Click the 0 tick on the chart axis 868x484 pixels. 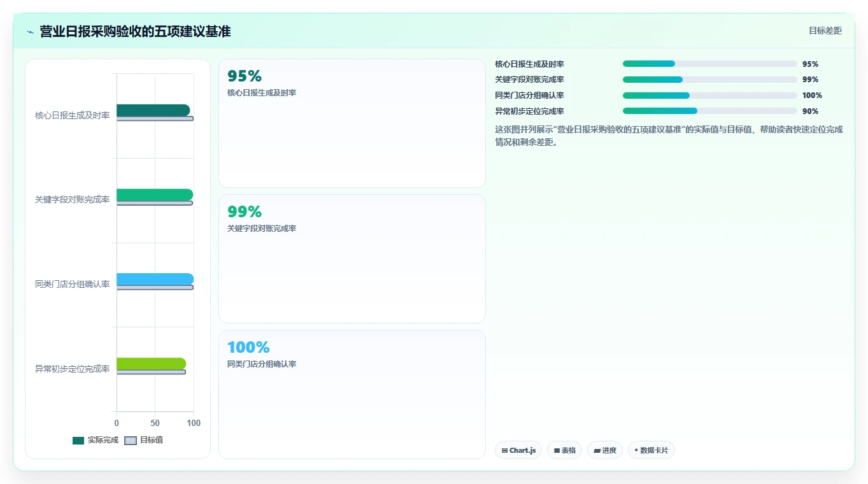[117, 423]
